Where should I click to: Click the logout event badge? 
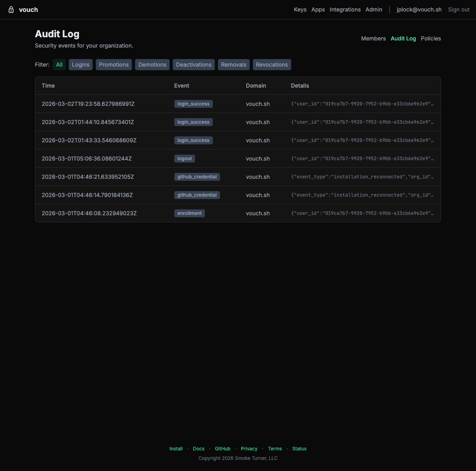coord(184,158)
